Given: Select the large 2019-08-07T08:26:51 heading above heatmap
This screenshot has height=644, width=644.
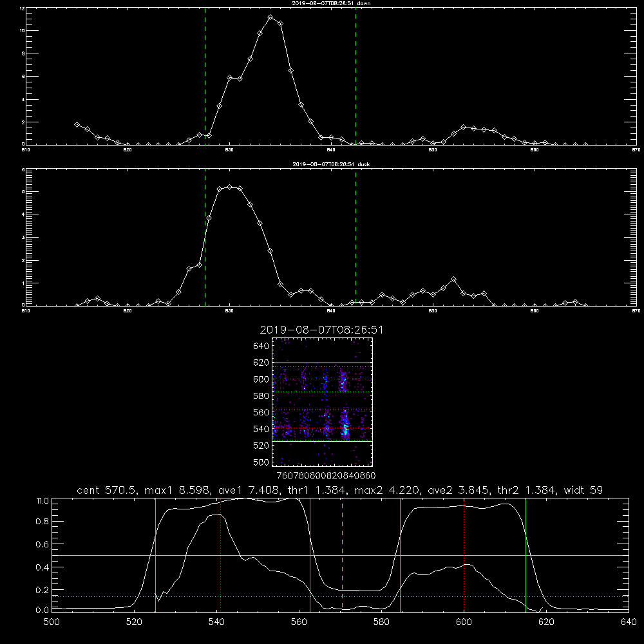Looking at the screenshot, I should point(321,330).
